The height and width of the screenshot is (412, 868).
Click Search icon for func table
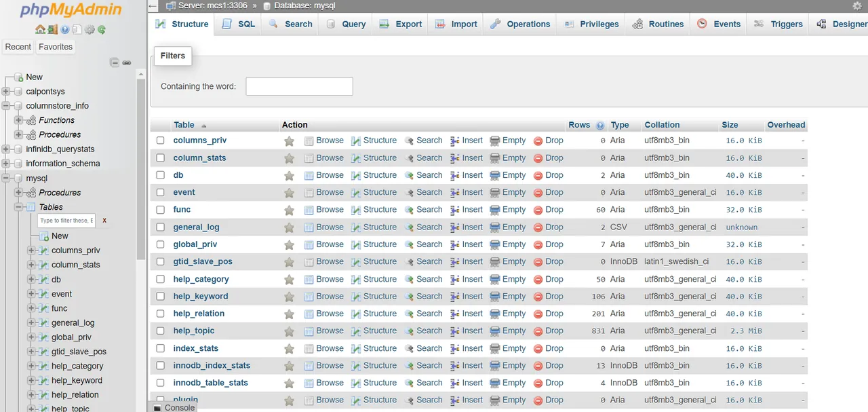click(x=410, y=210)
